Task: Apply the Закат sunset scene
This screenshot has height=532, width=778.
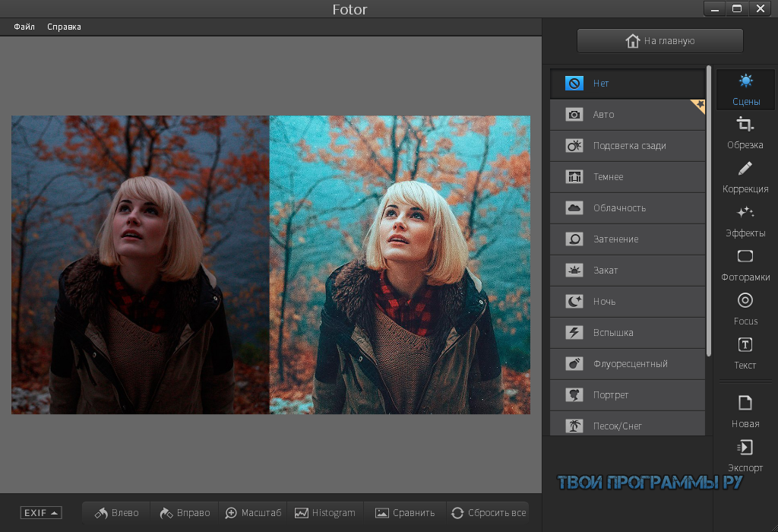Action: click(x=627, y=270)
